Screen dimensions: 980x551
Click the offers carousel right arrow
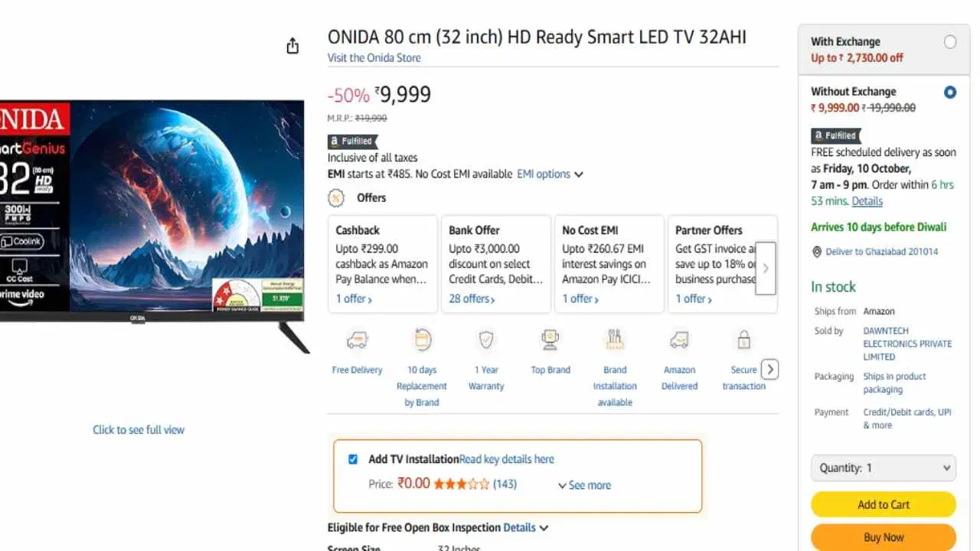click(x=765, y=268)
